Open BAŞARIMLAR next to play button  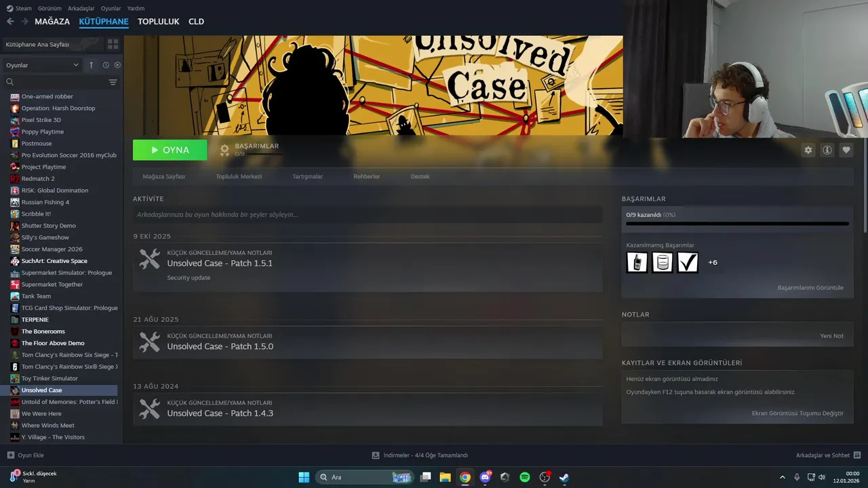pos(250,150)
